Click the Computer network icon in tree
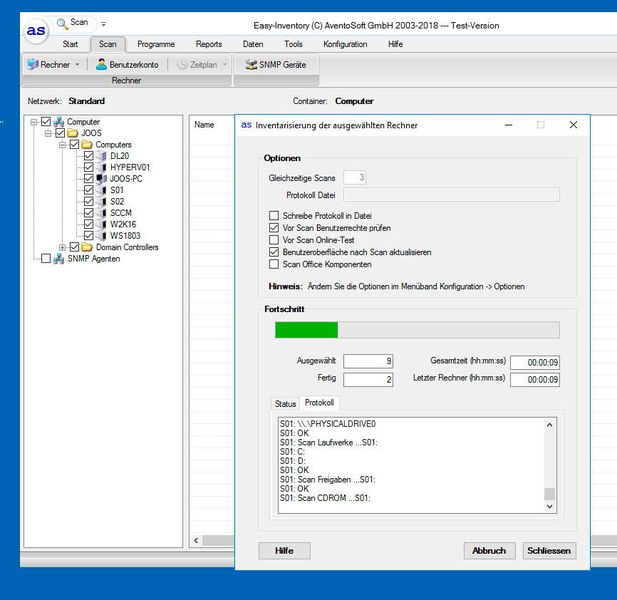Viewport: 617px width, 600px height. (x=59, y=122)
